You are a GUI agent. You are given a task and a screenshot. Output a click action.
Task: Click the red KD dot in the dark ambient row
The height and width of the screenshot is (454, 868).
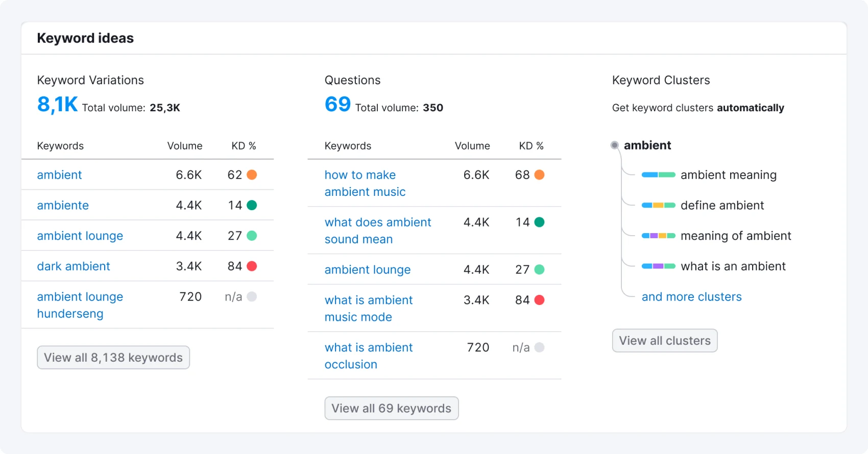[252, 266]
